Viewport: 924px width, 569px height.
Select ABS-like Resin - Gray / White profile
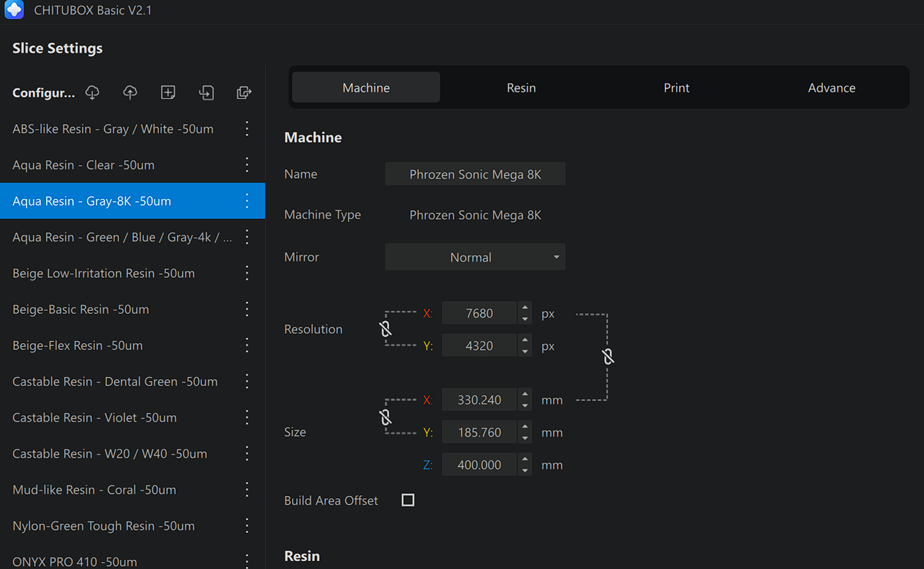[113, 129]
